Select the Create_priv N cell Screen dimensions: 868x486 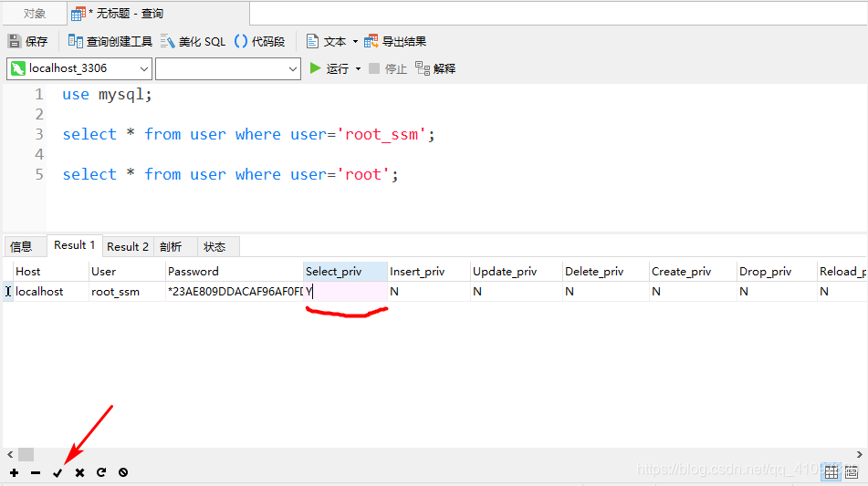693,292
